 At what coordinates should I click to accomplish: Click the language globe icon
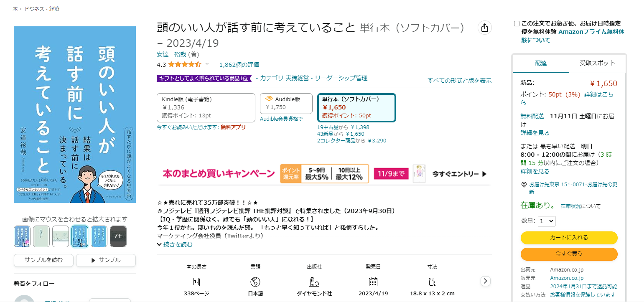(255, 281)
